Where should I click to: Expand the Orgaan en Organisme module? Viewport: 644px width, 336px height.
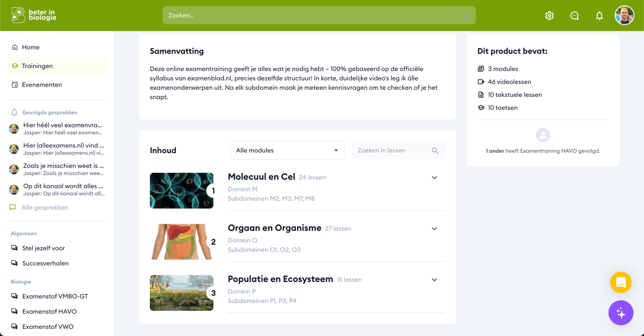pyautogui.click(x=434, y=229)
